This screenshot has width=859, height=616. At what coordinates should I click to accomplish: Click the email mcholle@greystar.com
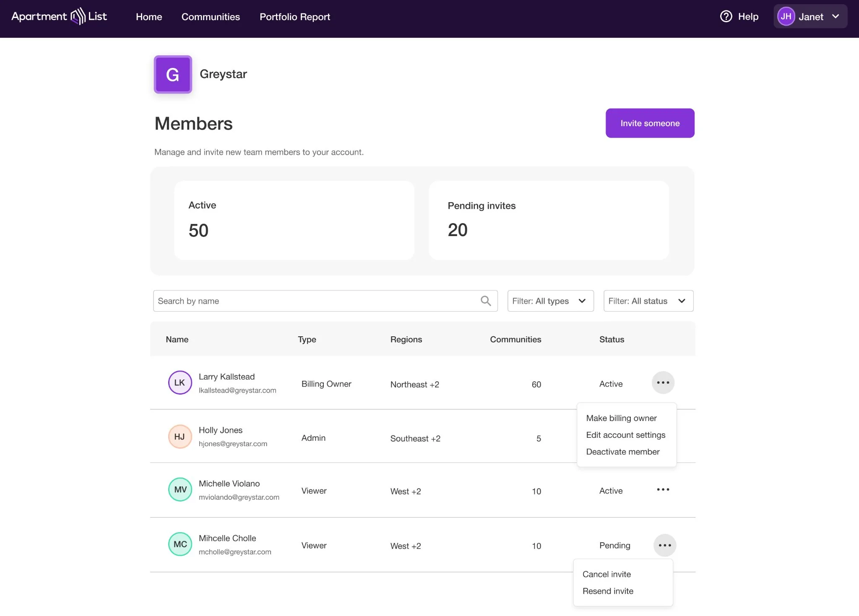235,552
